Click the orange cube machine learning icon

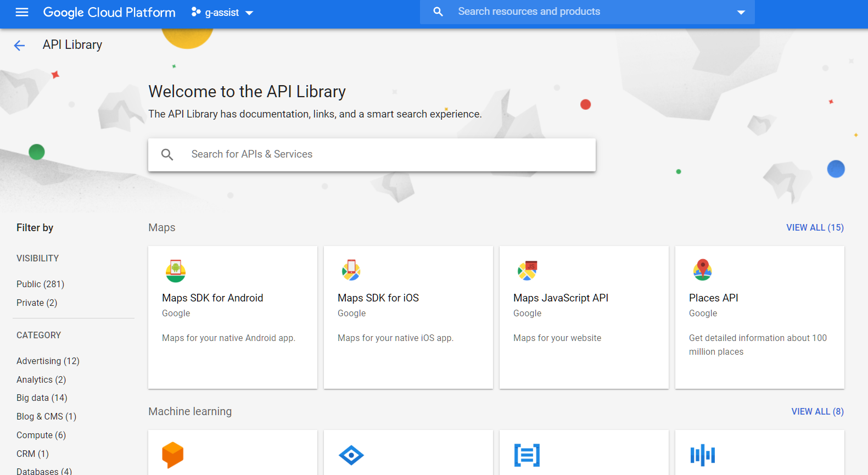[172, 455]
